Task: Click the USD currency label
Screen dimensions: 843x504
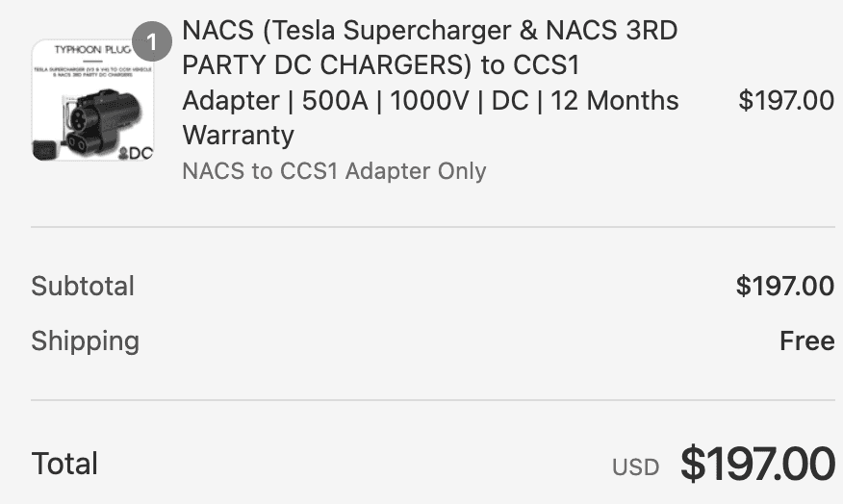Action: [635, 467]
